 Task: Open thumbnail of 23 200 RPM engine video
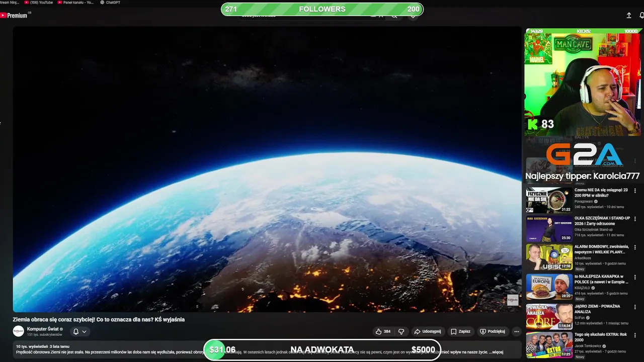tap(549, 200)
